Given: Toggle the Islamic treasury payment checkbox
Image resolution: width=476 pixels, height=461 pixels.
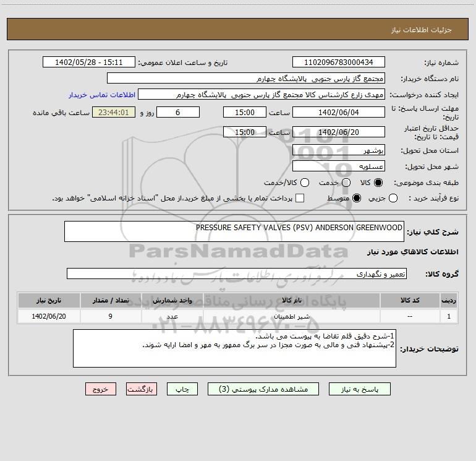Looking at the screenshot, I should [300, 198].
